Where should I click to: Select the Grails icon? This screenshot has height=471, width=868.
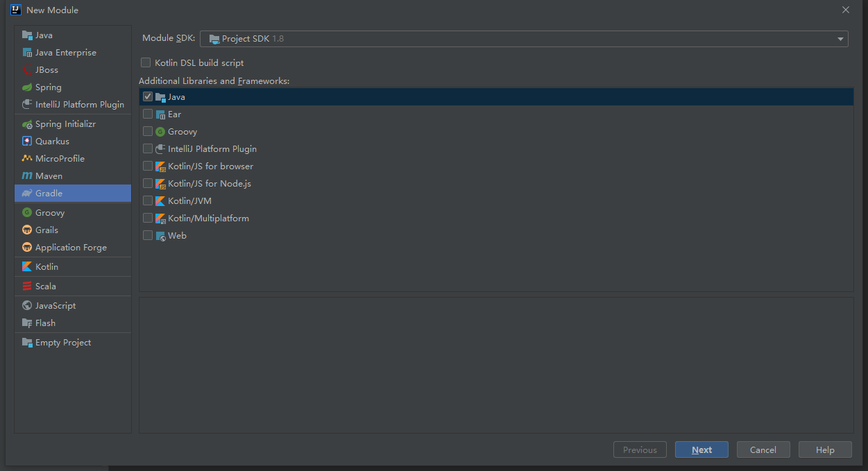tap(27, 230)
